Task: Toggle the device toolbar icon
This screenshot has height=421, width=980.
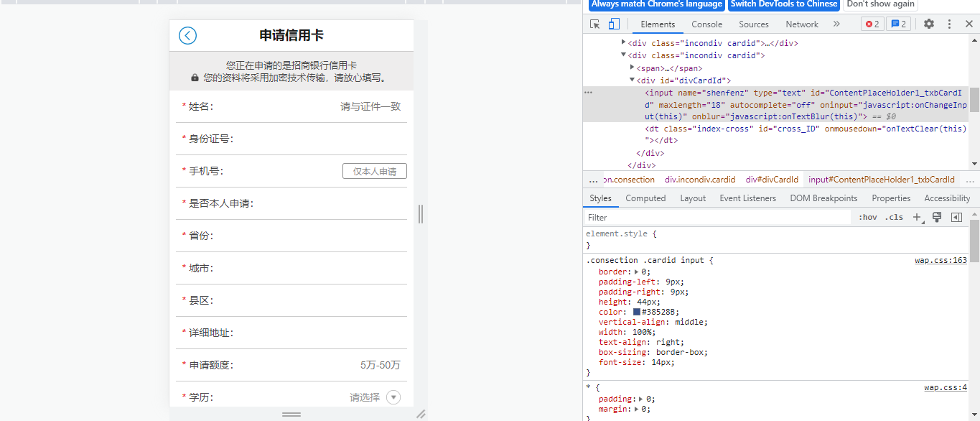Action: click(614, 24)
